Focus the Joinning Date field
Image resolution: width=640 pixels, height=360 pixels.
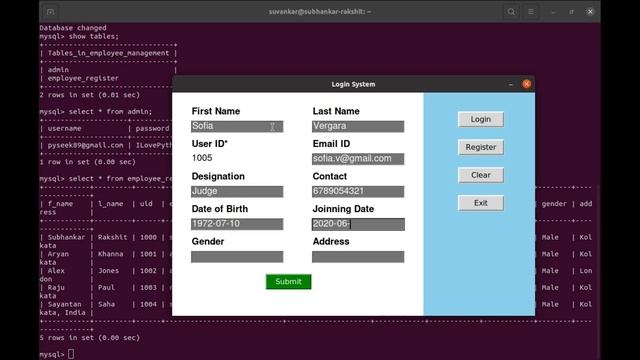click(358, 224)
